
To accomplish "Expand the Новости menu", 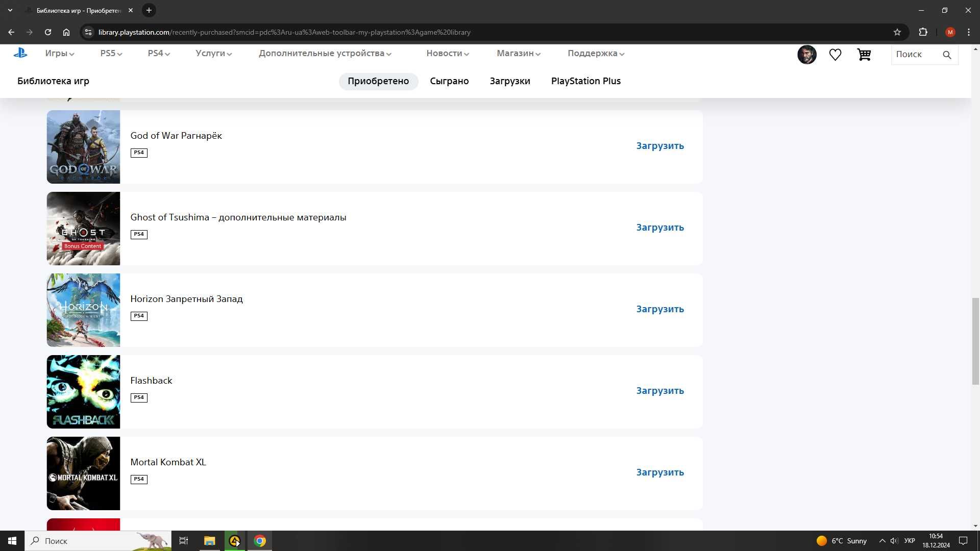I will coord(448,53).
